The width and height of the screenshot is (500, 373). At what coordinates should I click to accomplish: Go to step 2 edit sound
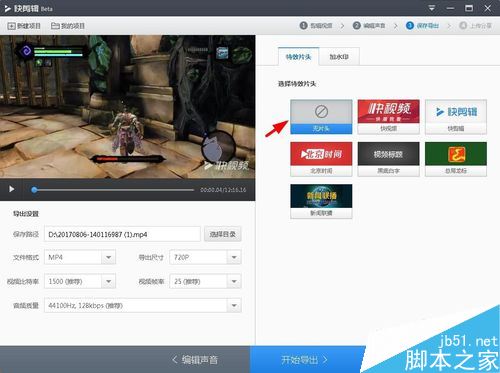pos(369,26)
